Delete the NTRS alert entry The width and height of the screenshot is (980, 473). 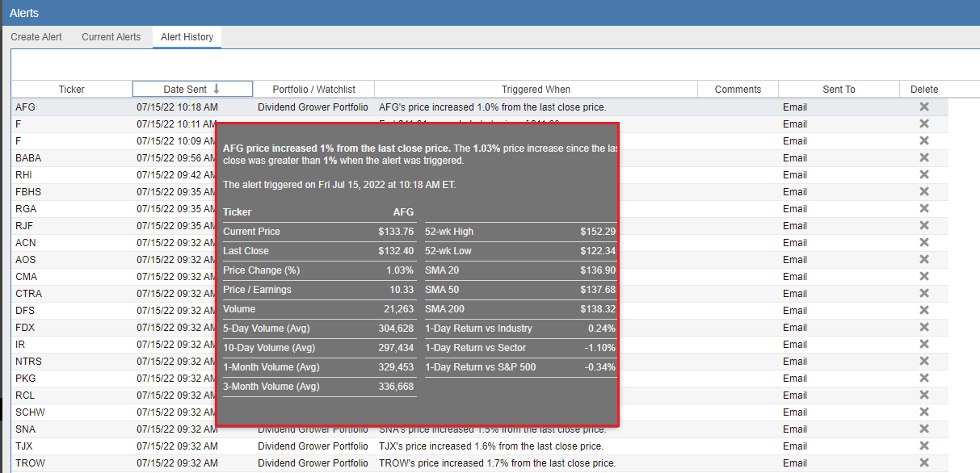(923, 361)
